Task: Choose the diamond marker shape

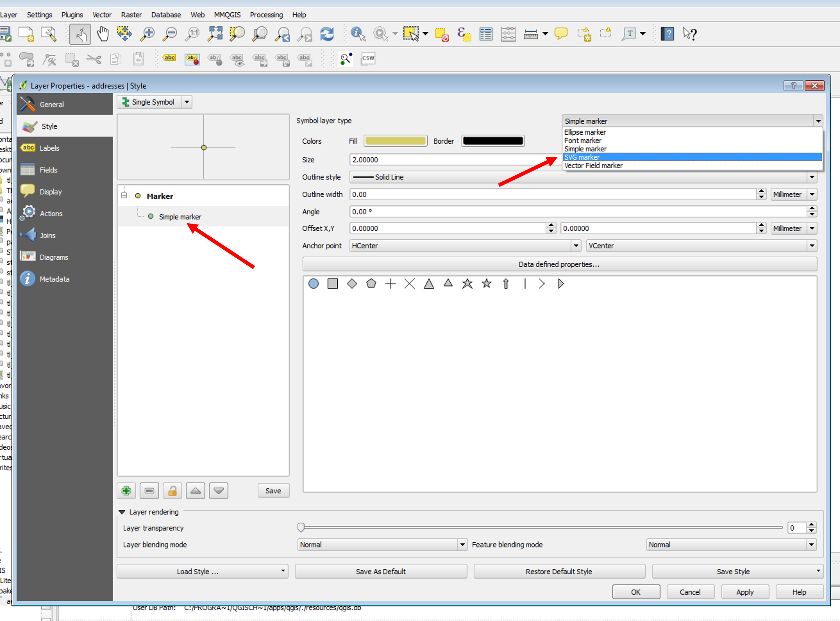Action: tap(352, 284)
